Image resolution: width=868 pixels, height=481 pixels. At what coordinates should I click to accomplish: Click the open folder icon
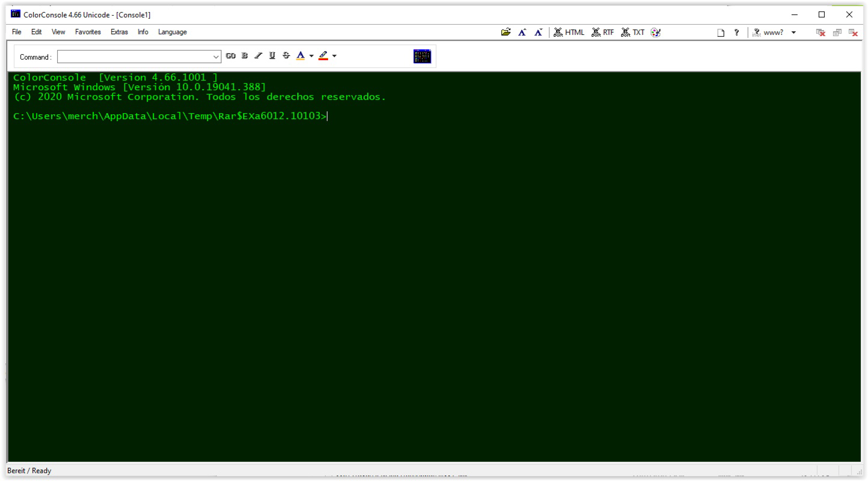tap(507, 32)
